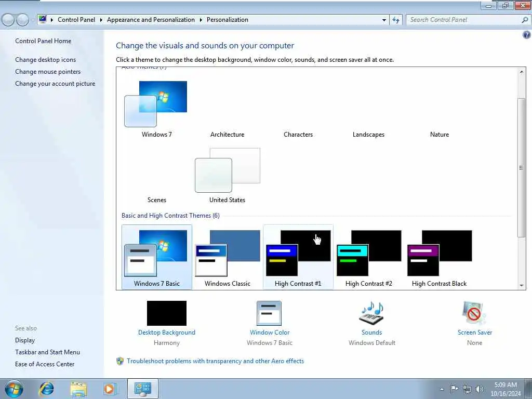Click Appearance and Personalization breadcrumb
This screenshot has width=532, height=399.
click(x=151, y=20)
